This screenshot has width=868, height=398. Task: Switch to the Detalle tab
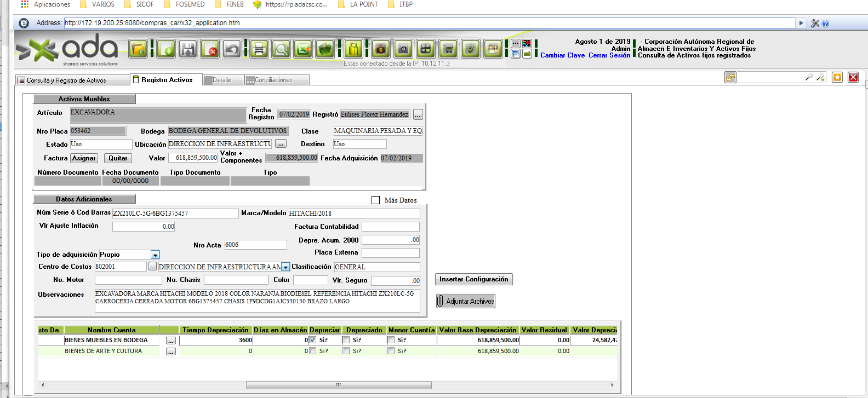(221, 80)
